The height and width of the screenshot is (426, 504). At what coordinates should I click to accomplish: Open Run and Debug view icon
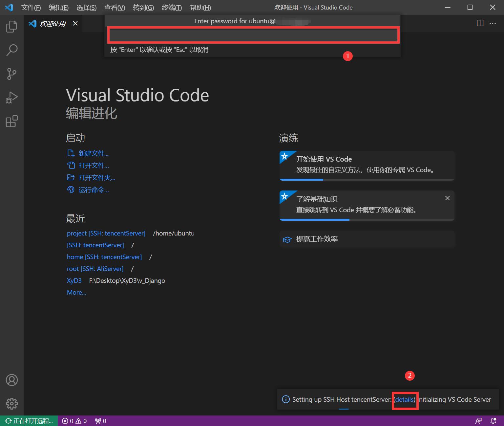(12, 98)
